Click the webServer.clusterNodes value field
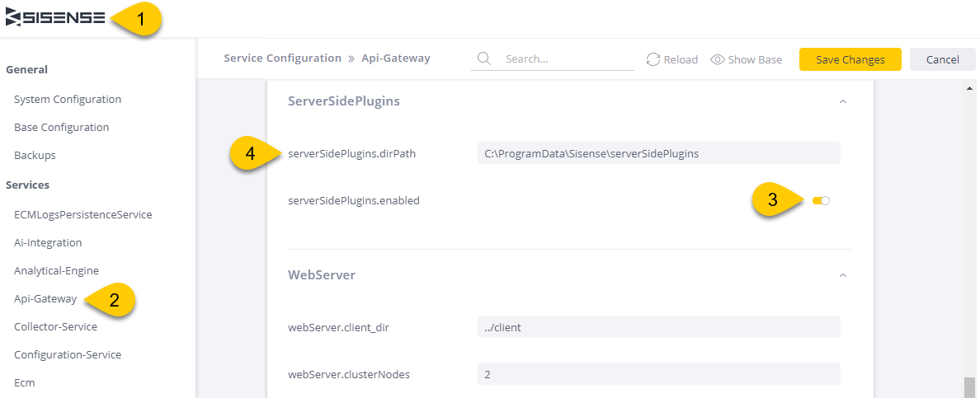 [x=659, y=374]
